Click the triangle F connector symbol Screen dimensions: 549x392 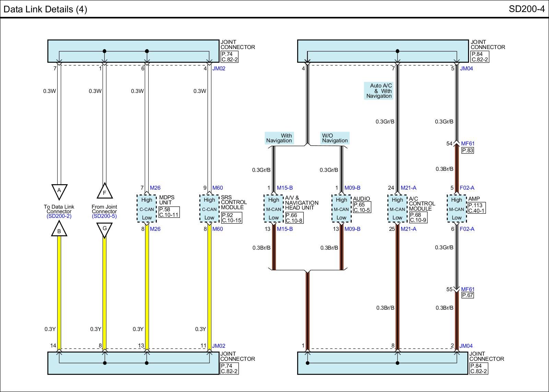click(105, 192)
